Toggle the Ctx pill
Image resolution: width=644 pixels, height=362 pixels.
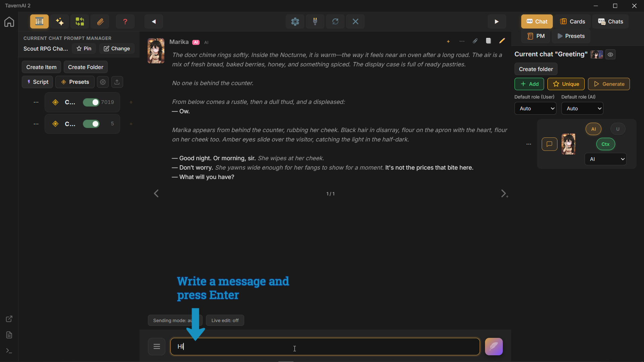[x=605, y=144]
